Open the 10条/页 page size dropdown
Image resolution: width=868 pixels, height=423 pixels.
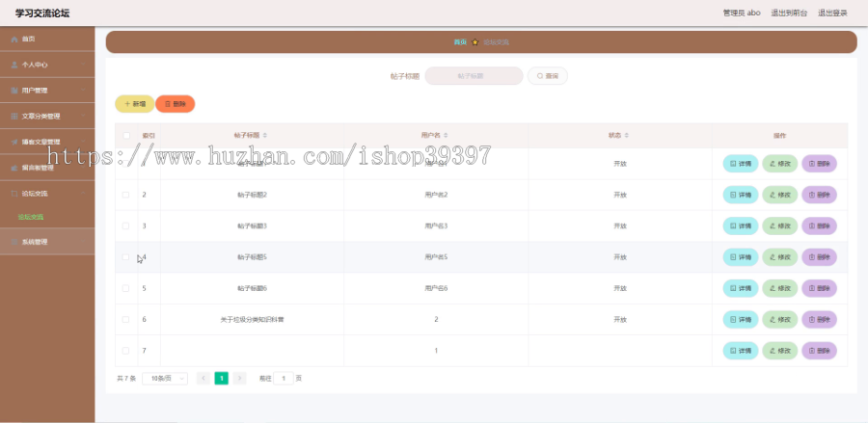tap(165, 379)
